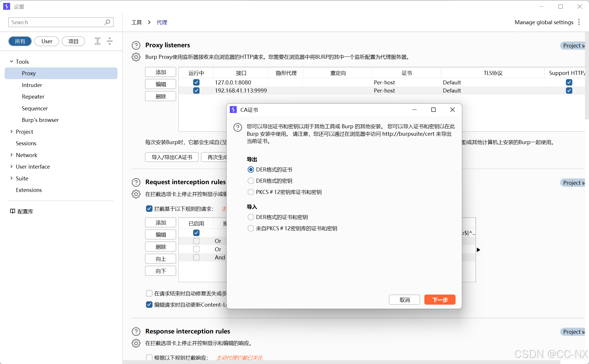Uncheck running box for 127.0.0.1:8080 listener

point(196,82)
